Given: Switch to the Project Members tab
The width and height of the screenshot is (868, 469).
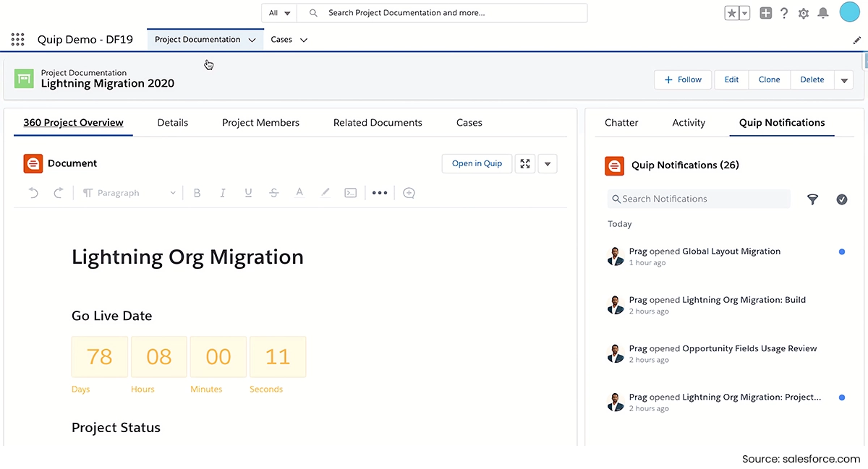Looking at the screenshot, I should 260,123.
